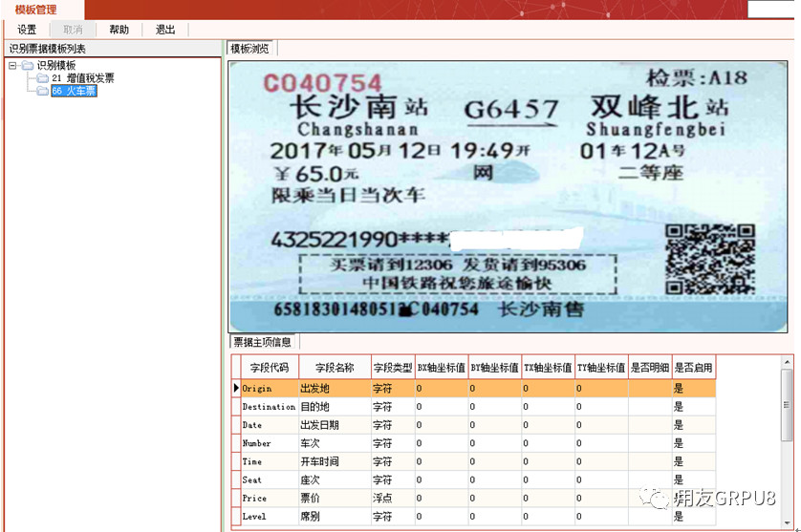Screen dimensions: 801x532
Task: Click the scroll down arrow of the field table
Action: tap(788, 522)
